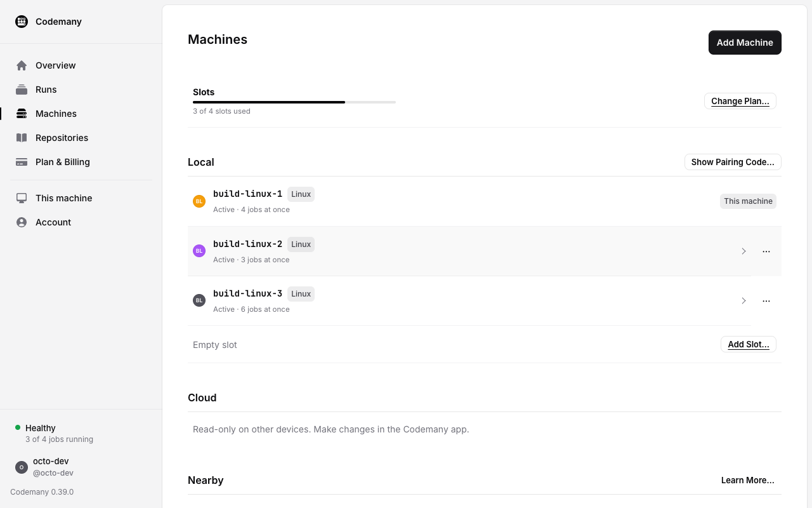Open This machine settings
Image resolution: width=812 pixels, height=508 pixels.
coord(81,198)
